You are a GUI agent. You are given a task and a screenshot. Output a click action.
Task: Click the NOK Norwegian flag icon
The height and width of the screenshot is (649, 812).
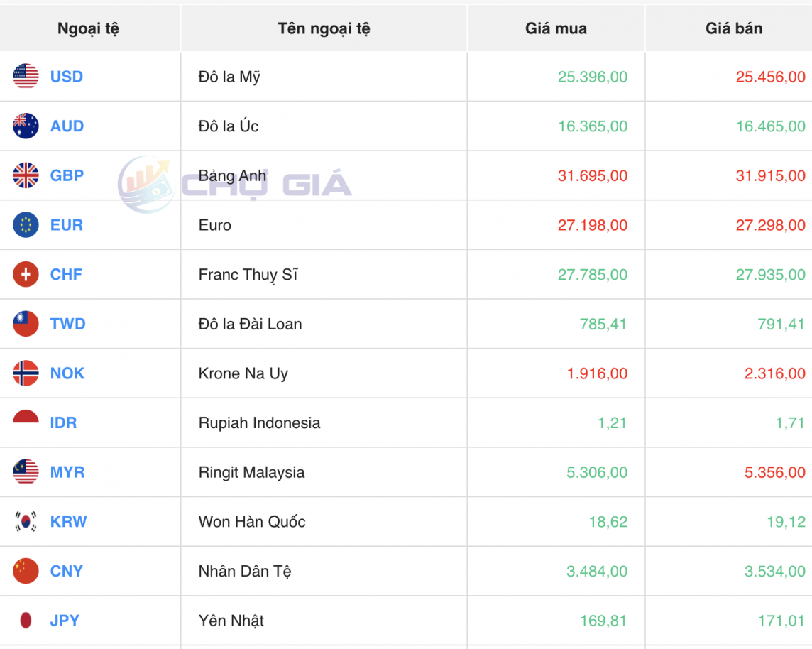[24, 373]
